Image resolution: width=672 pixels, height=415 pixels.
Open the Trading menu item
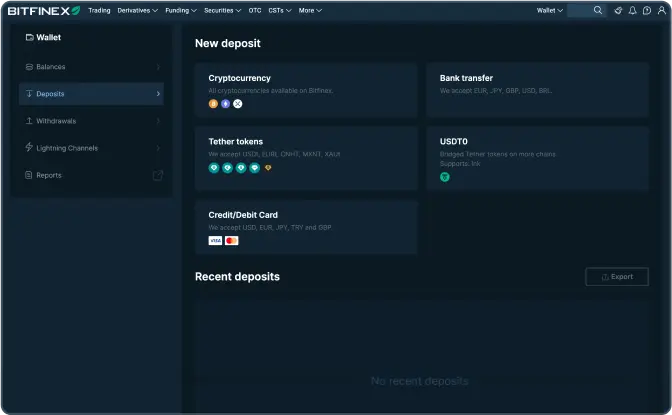point(99,10)
